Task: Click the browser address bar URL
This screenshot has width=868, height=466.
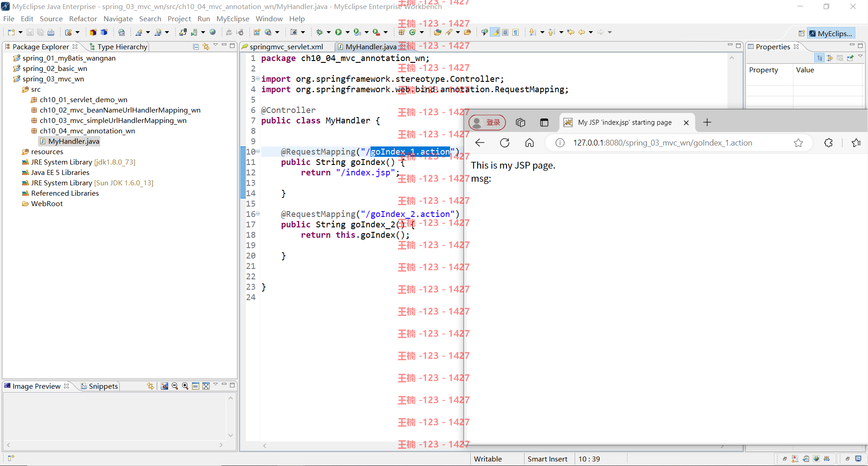Action: pos(662,143)
